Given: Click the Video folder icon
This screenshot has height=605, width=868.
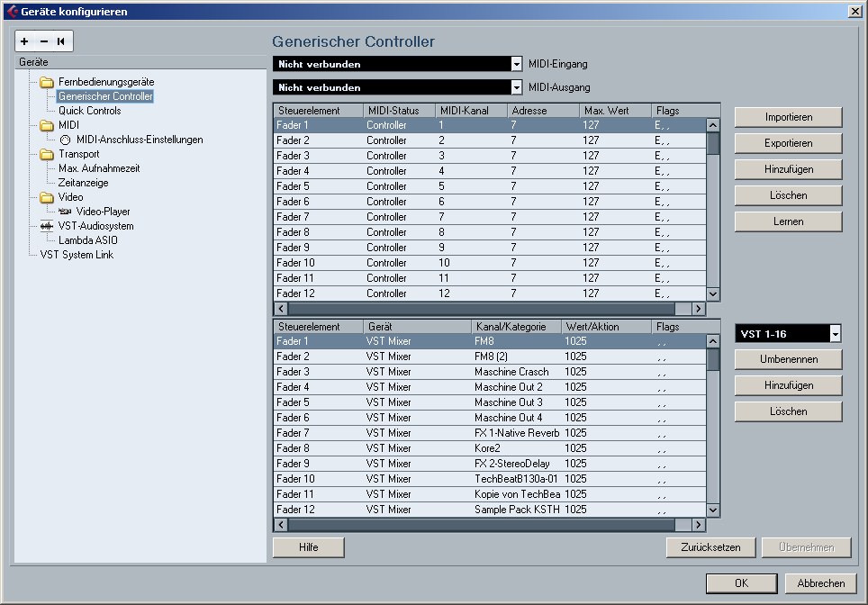Looking at the screenshot, I should 47,197.
